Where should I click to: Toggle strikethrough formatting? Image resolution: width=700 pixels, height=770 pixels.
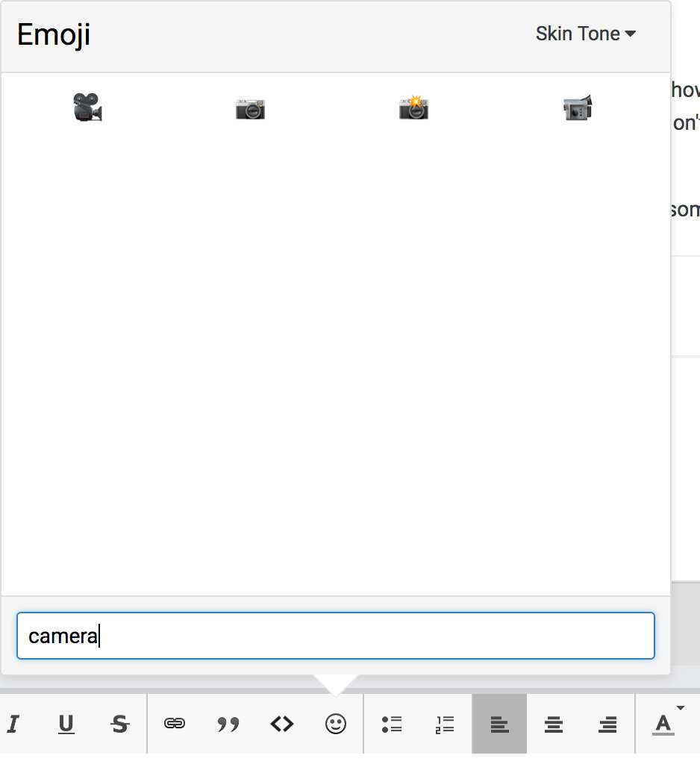coord(119,724)
